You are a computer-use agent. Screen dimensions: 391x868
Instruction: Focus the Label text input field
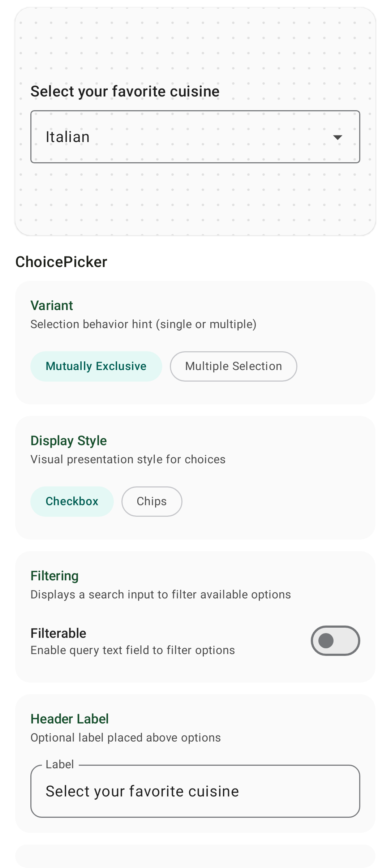click(x=195, y=791)
